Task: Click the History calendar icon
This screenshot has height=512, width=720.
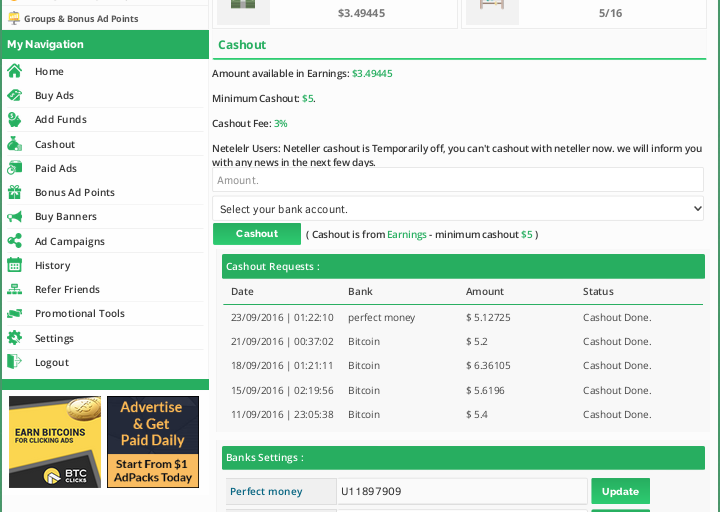Action: 14,265
